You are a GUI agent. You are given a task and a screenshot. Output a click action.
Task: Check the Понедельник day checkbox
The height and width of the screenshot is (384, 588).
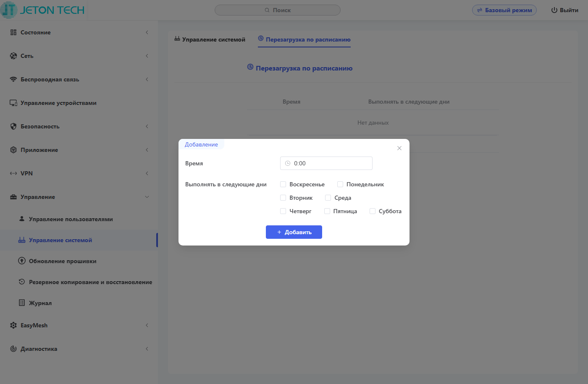click(340, 184)
